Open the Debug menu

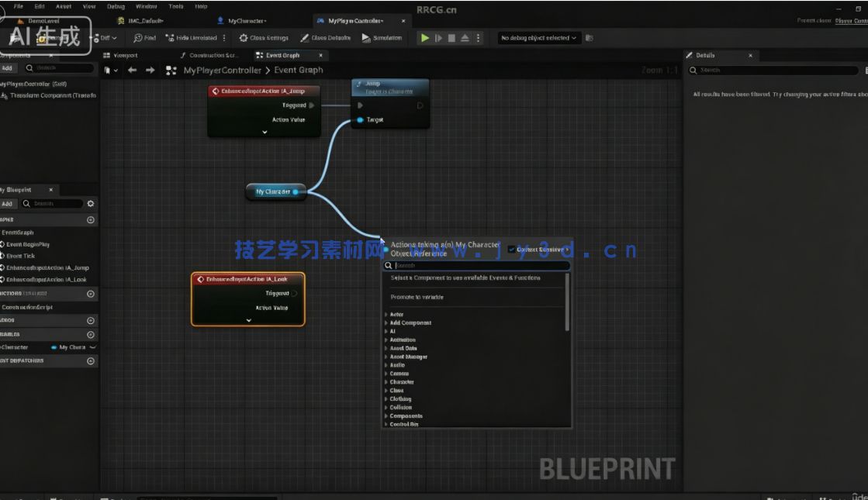coord(115,6)
